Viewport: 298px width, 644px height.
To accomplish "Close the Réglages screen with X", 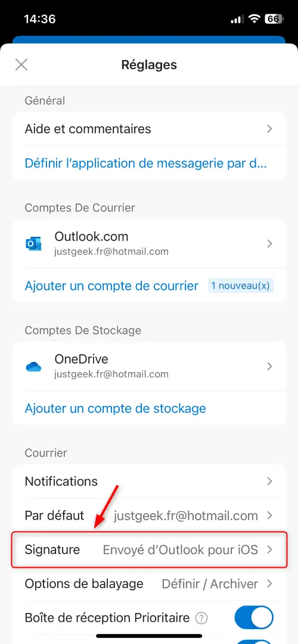I will [x=21, y=64].
